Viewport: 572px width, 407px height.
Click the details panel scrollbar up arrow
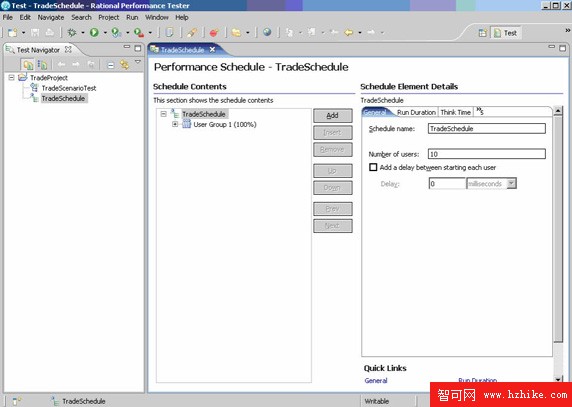[x=558, y=111]
